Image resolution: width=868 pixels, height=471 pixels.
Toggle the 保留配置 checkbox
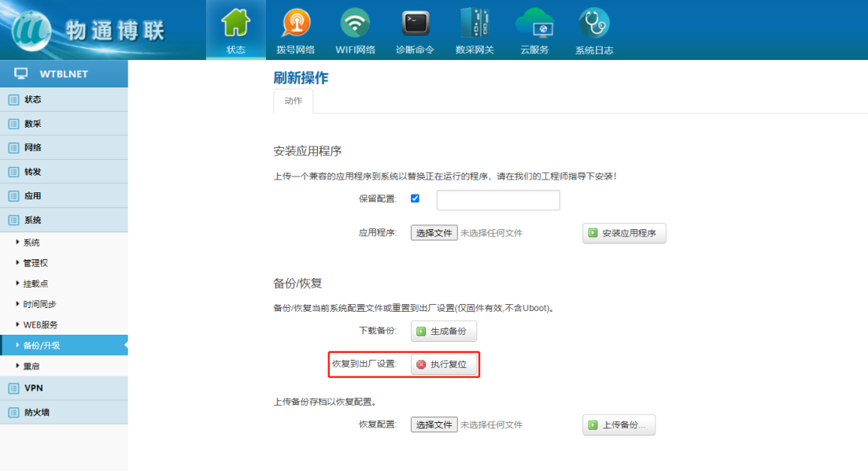[x=415, y=198]
